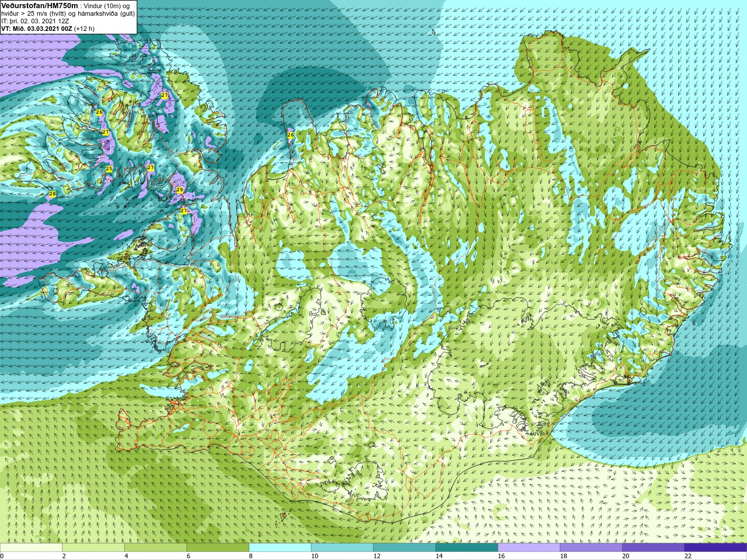
Task: Click the legend tick label '20'
Action: [x=626, y=556]
